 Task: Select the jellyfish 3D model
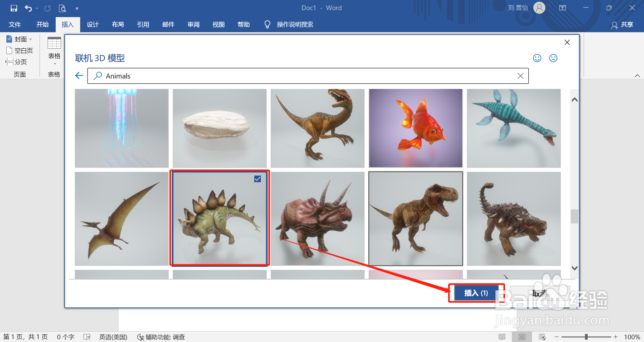click(x=122, y=128)
